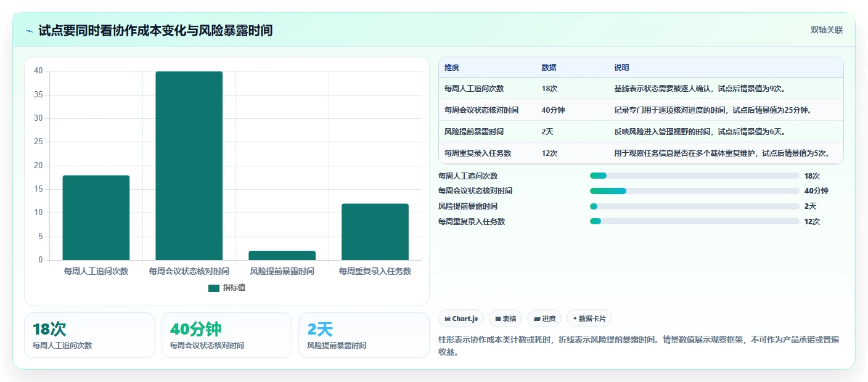Select the 每周重复录入任务数 cell in the table
Image resolution: width=868 pixels, height=382 pixels.
[x=478, y=153]
